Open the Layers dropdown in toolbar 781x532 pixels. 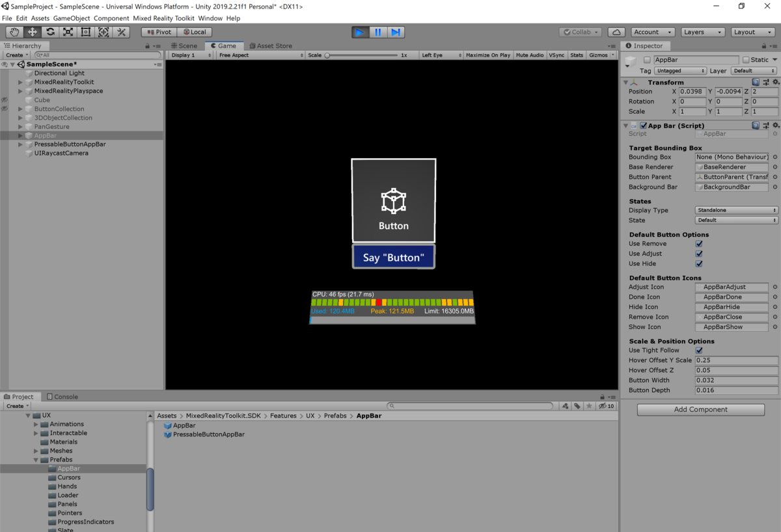703,32
